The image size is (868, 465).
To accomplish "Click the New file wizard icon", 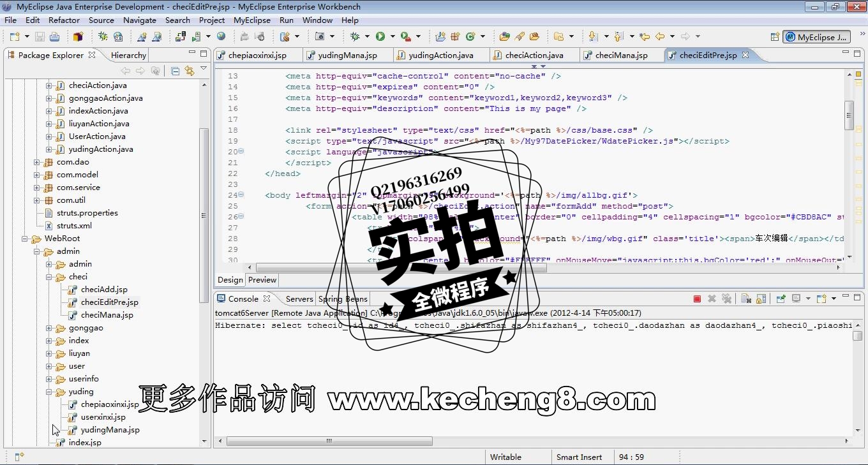I will (x=15, y=37).
